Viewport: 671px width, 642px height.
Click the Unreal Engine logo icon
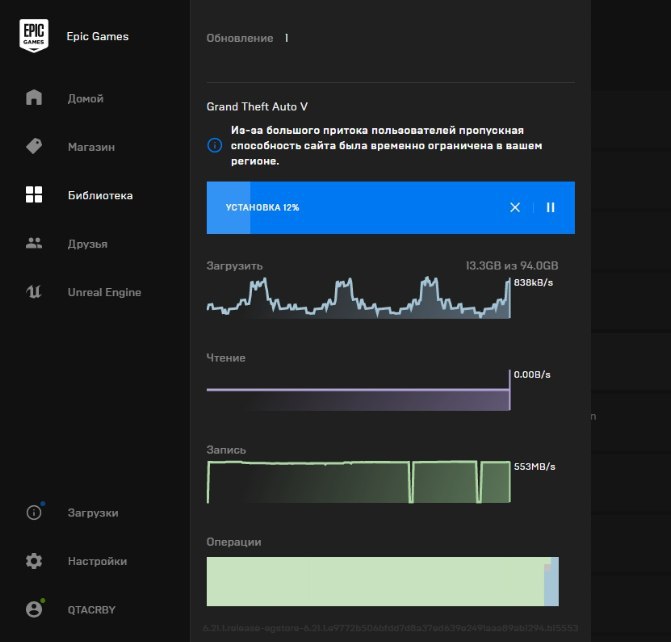(x=34, y=292)
